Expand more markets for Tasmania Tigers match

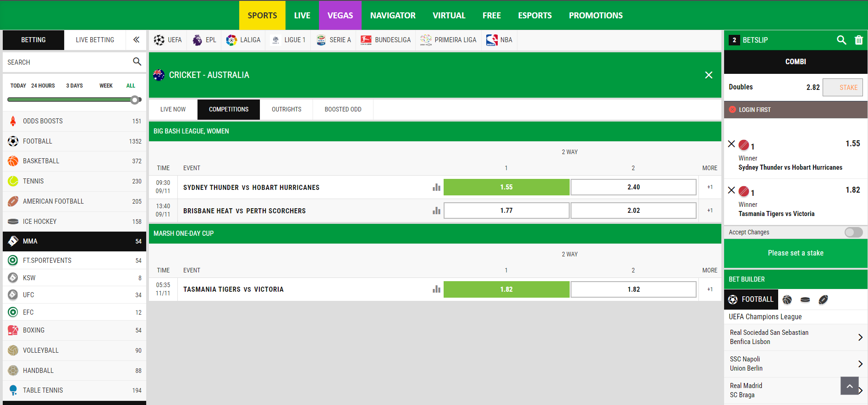[x=710, y=289]
